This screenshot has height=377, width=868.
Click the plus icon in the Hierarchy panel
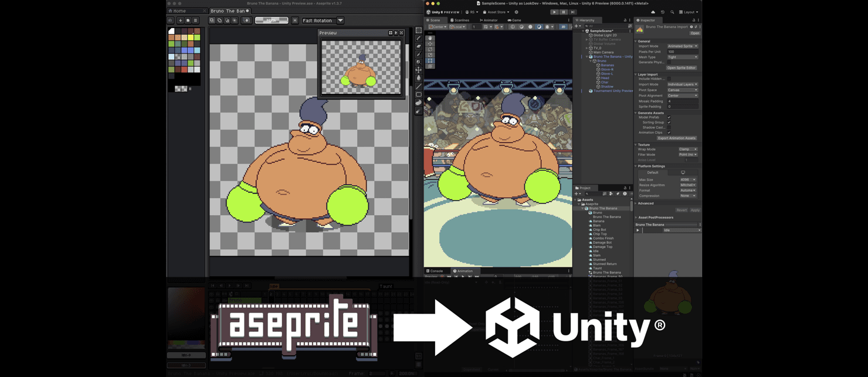[577, 26]
